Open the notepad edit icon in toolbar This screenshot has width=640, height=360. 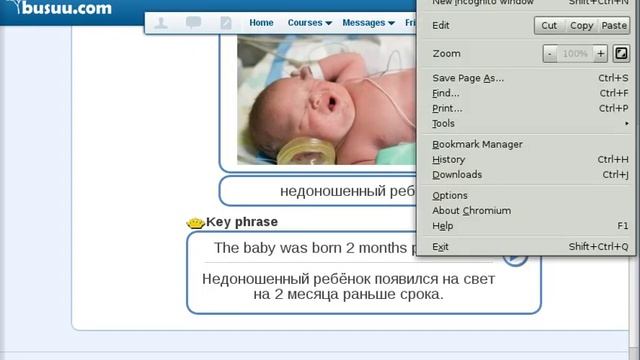[226, 22]
